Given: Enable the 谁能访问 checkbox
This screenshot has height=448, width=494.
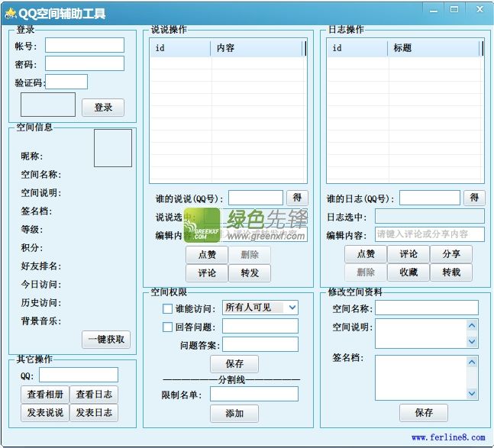Looking at the screenshot, I should [x=168, y=308].
